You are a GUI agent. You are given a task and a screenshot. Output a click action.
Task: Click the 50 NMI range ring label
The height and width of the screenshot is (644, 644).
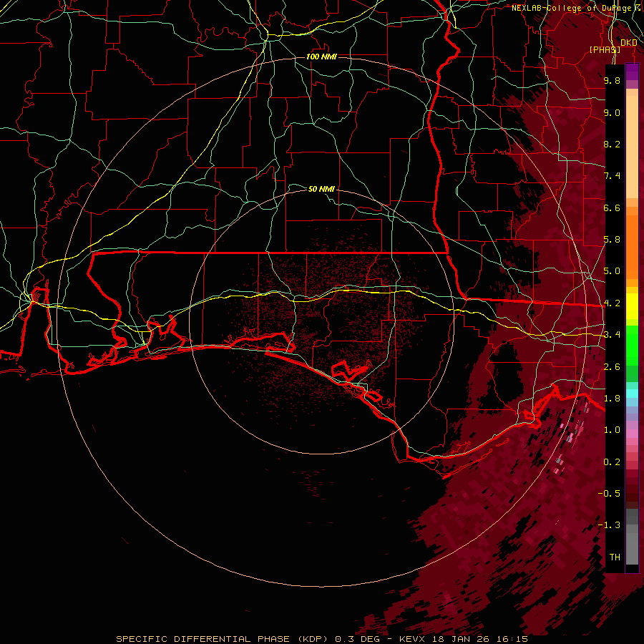point(321,189)
